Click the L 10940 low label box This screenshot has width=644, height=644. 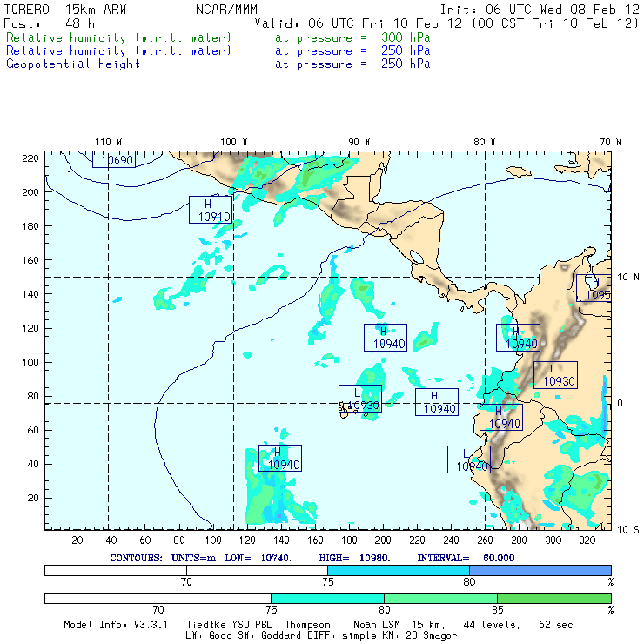(469, 460)
